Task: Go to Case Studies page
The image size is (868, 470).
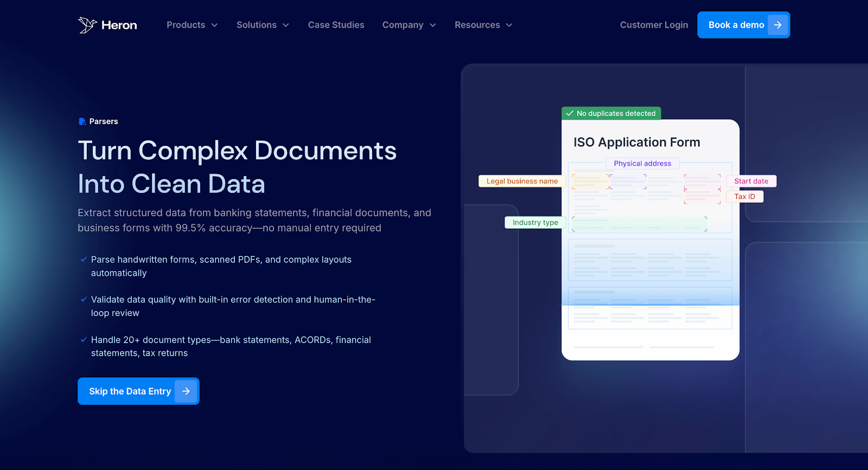Action: [336, 25]
